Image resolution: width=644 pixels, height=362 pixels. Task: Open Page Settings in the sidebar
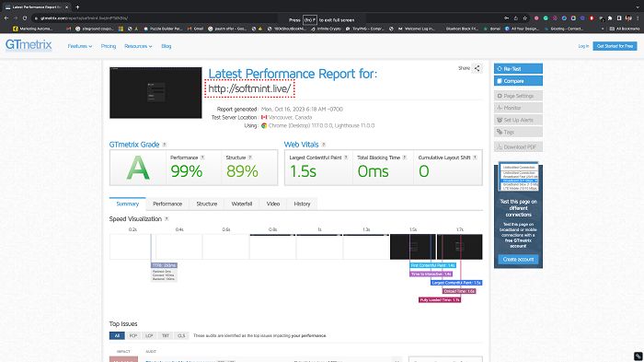(x=518, y=96)
